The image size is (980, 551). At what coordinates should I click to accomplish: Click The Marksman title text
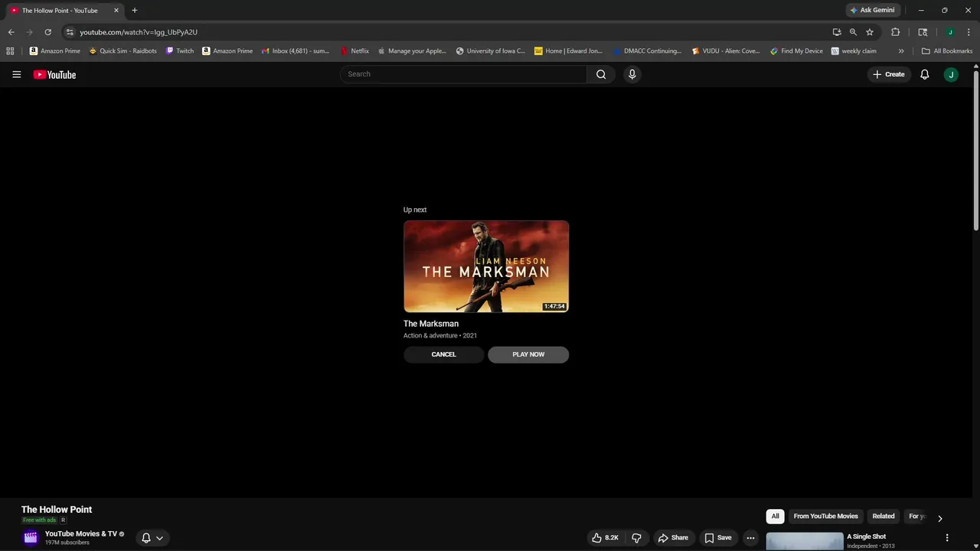click(x=431, y=324)
